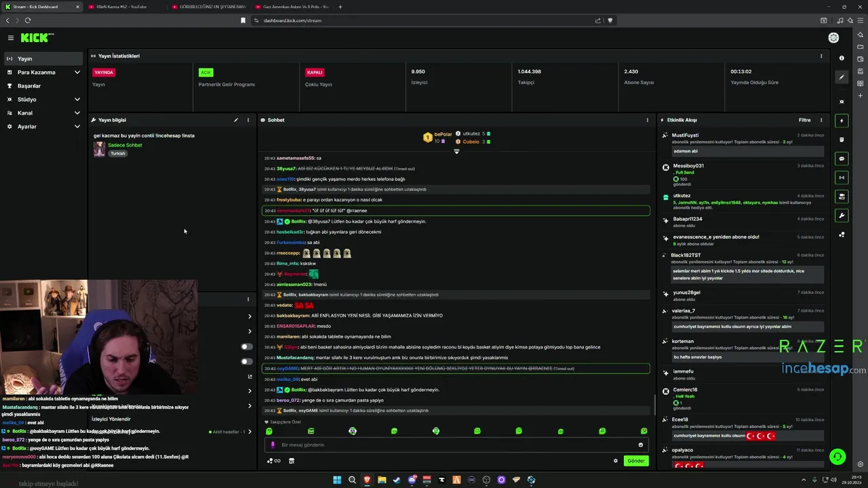The height and width of the screenshot is (488, 868).
Task: Click the infinity points icon below chat
Action: (x=274, y=461)
